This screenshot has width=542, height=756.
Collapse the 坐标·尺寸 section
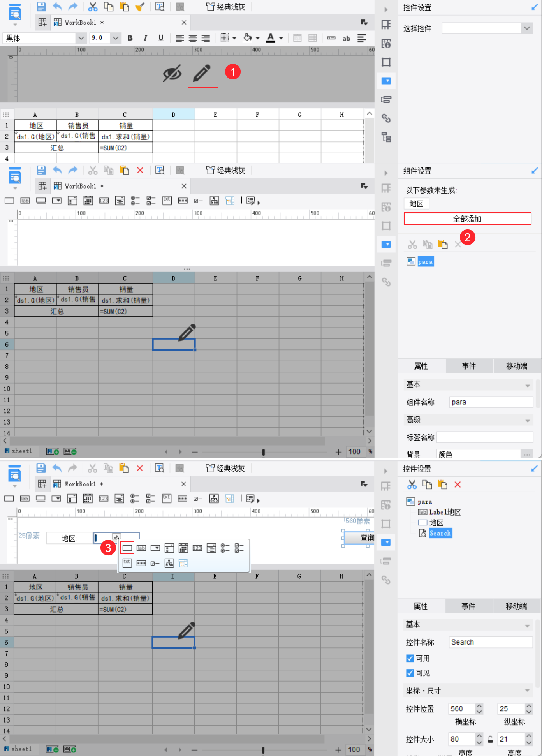(x=528, y=691)
